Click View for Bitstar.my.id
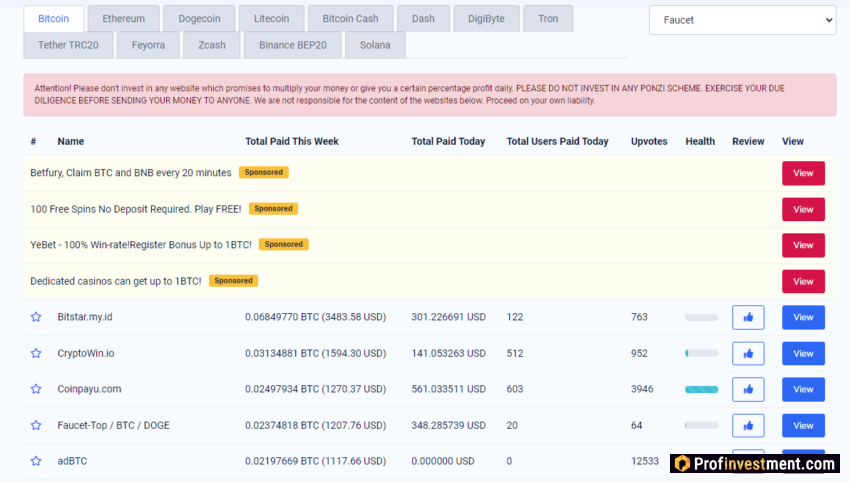 point(803,318)
